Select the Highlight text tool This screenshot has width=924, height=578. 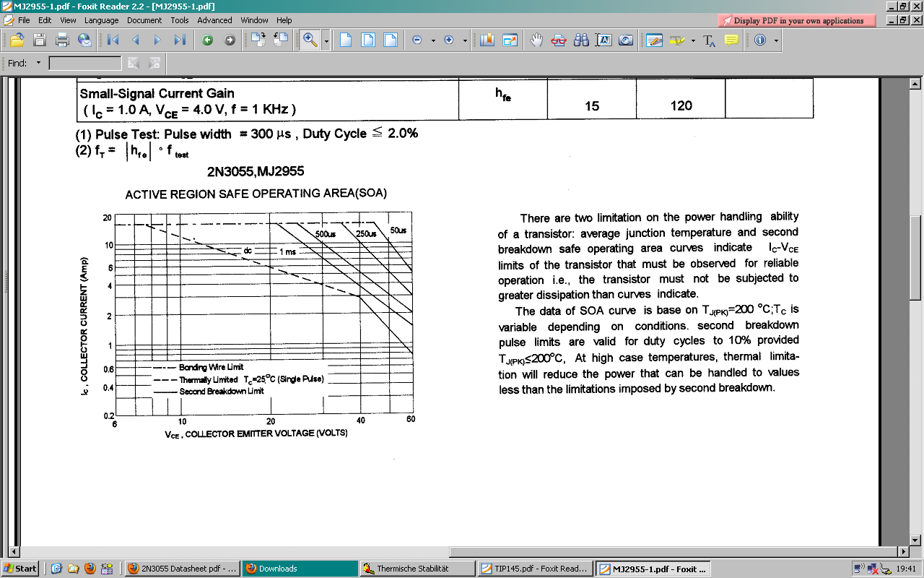pos(677,40)
